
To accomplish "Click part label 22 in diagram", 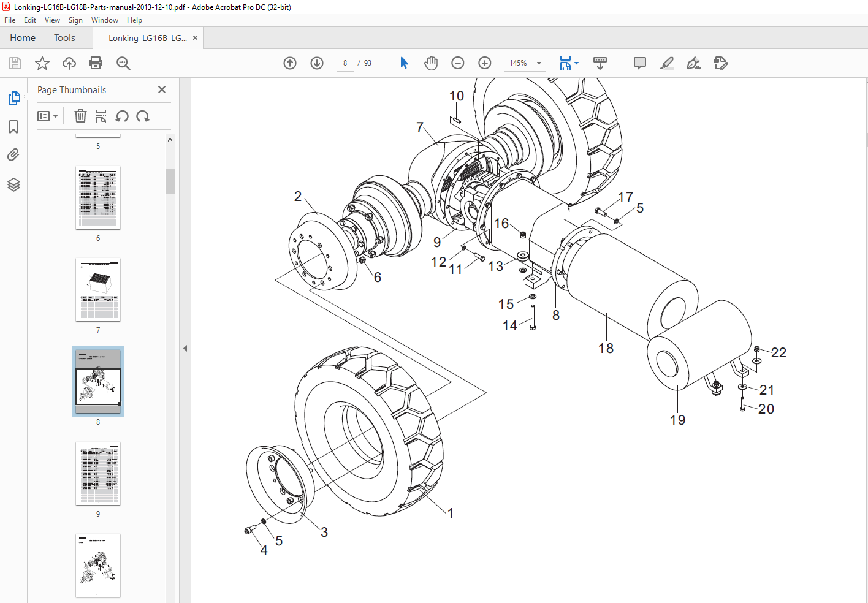I will (779, 352).
